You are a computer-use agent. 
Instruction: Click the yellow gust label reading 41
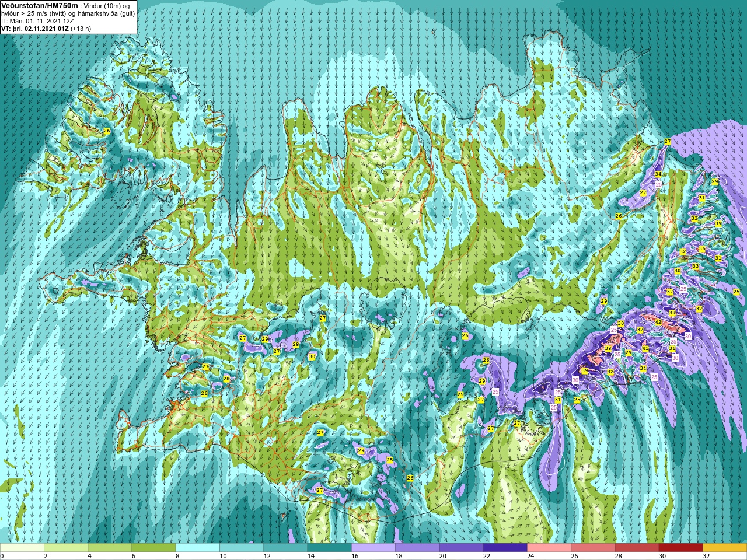coord(645,349)
